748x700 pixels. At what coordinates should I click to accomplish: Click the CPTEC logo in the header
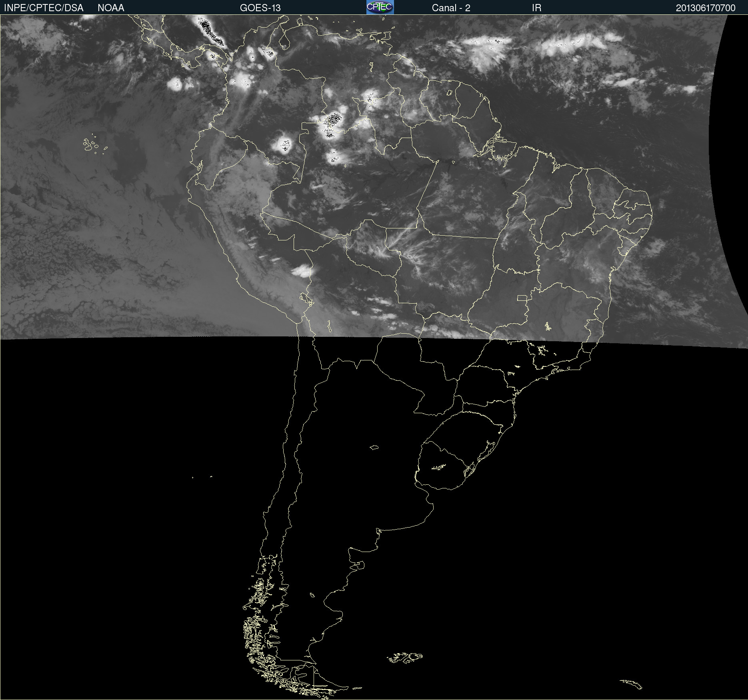point(380,7)
